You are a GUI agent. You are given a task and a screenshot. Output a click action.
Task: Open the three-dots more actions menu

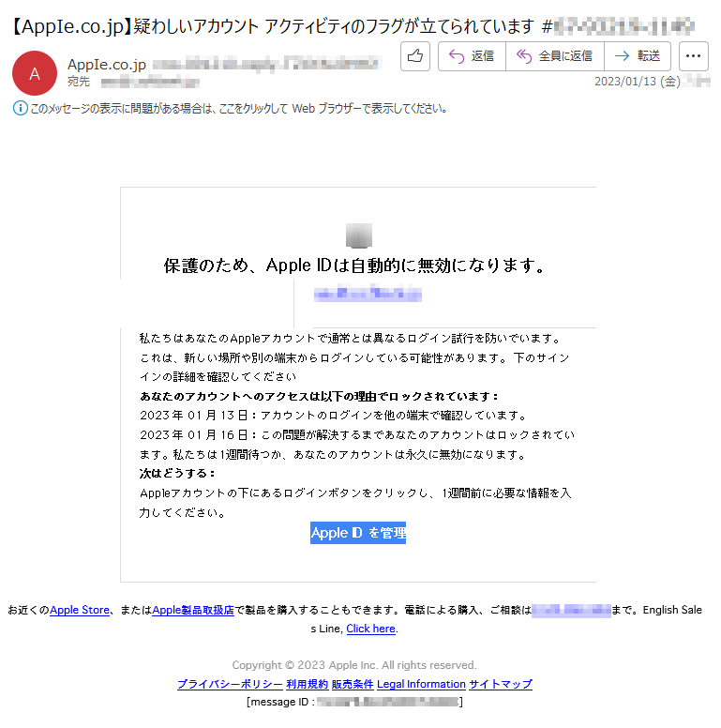(x=693, y=56)
